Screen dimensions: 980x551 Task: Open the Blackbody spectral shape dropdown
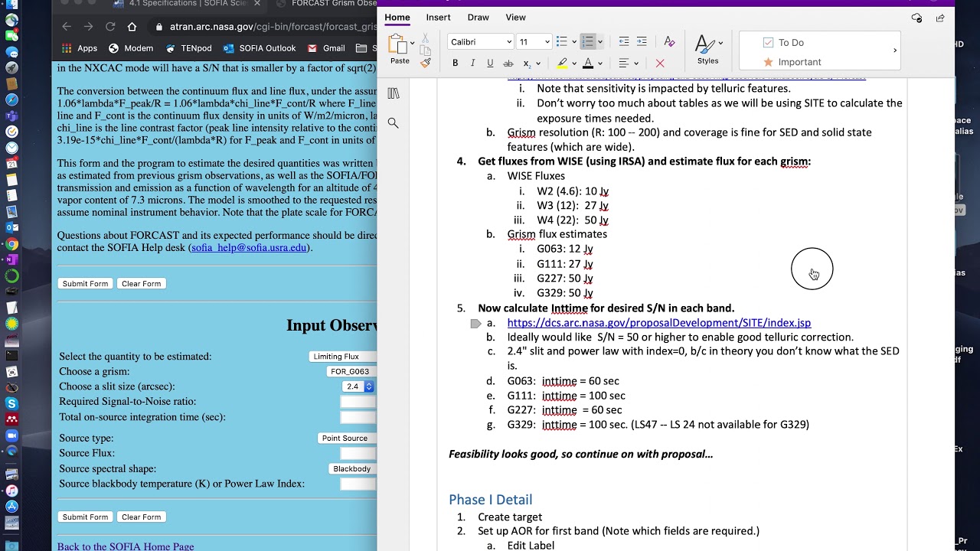[x=352, y=469]
